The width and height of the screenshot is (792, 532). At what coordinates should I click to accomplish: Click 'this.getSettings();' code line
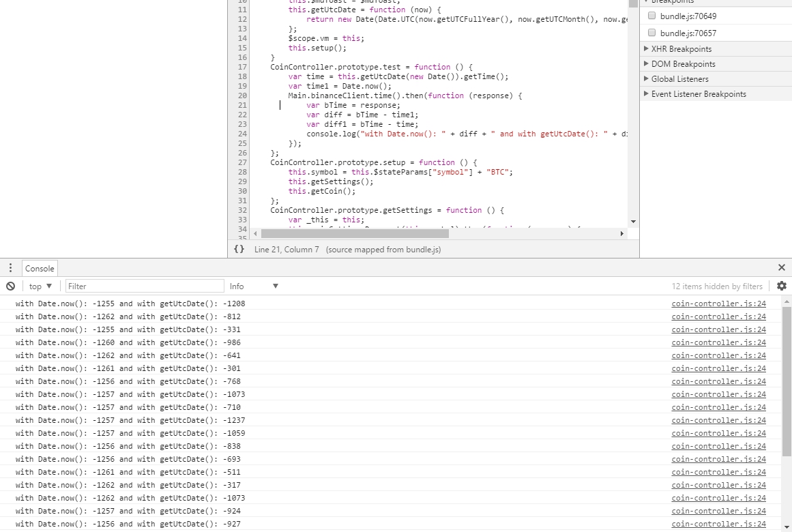click(x=331, y=181)
